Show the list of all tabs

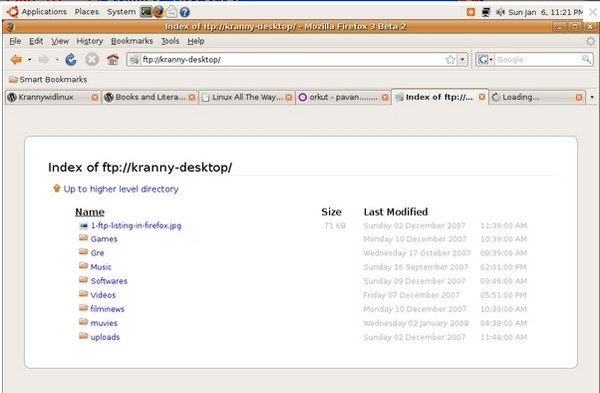pyautogui.click(x=592, y=97)
